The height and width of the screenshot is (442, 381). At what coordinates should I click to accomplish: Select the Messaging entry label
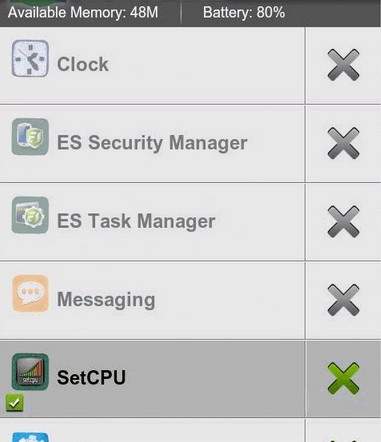(106, 300)
